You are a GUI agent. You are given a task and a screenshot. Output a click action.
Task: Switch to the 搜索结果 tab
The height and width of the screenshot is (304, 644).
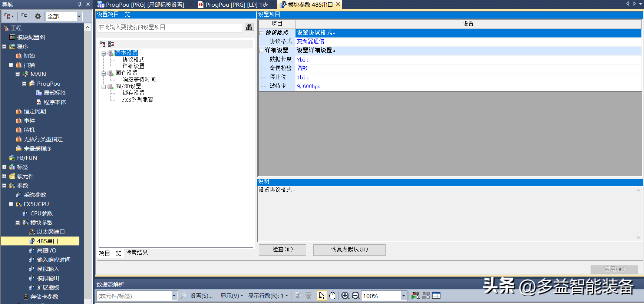(136, 253)
